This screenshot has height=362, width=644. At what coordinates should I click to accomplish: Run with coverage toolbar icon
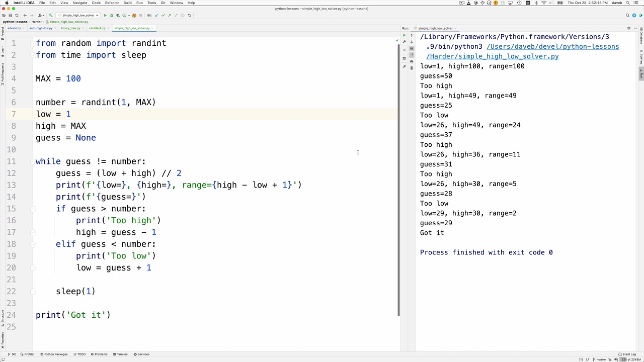point(118,16)
